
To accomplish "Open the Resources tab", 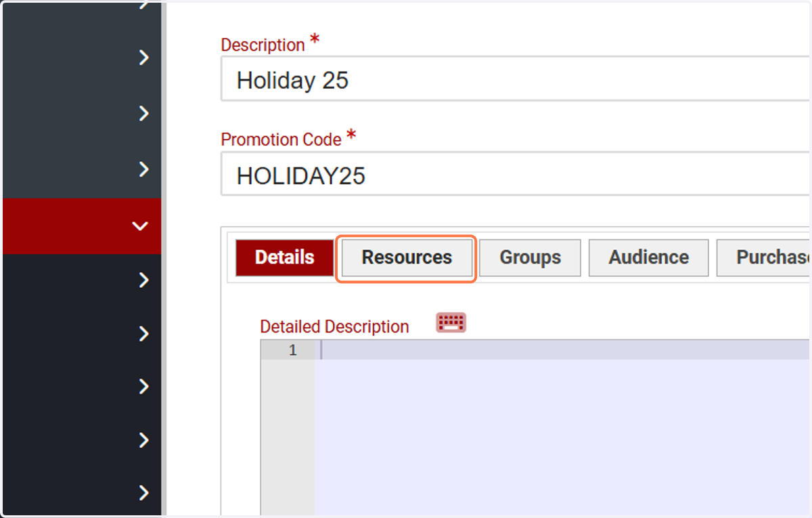I will 407,257.
